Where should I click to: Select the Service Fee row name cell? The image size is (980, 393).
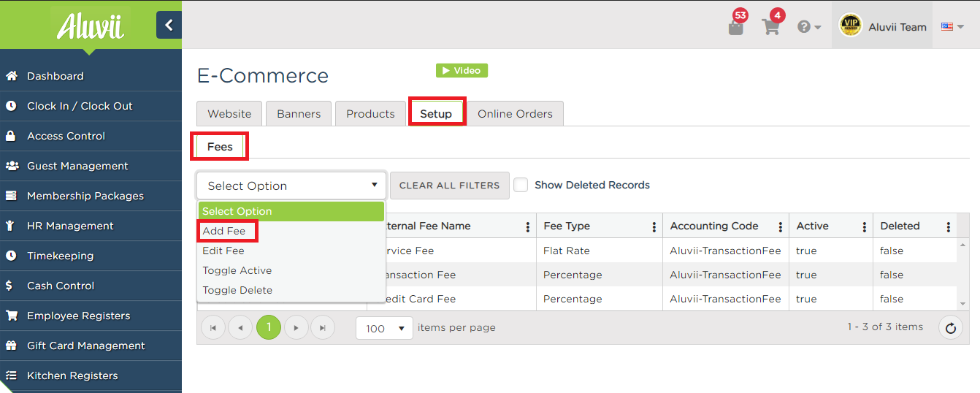tap(451, 251)
